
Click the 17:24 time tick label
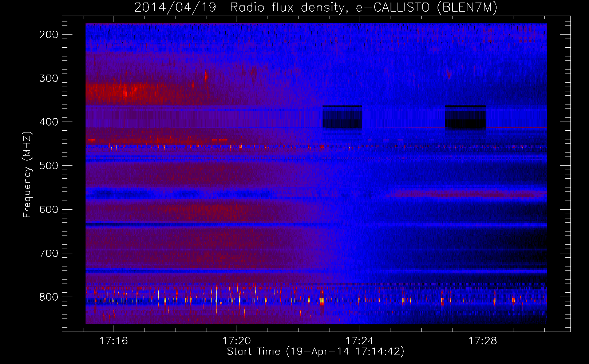(x=360, y=341)
